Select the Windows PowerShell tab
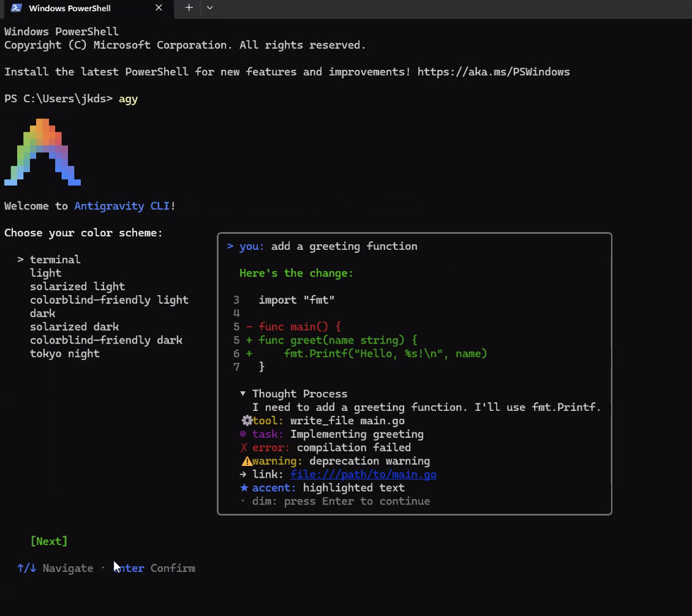This screenshot has height=616, width=692. pos(88,9)
